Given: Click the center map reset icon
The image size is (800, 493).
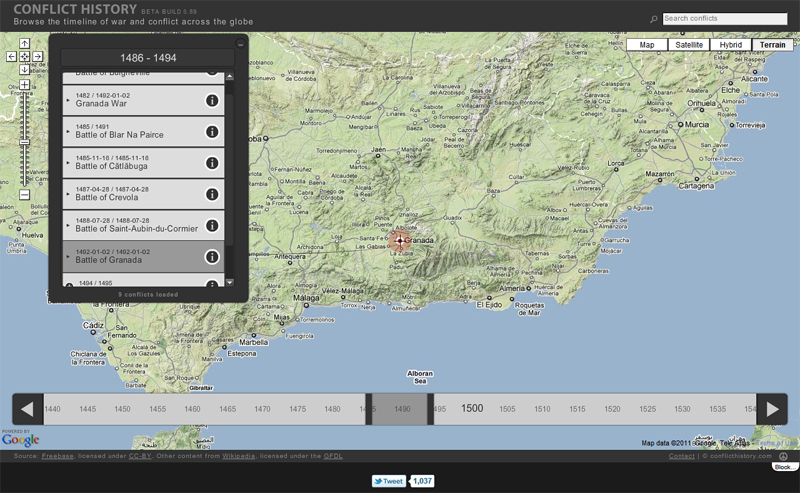Looking at the screenshot, I should click(x=24, y=57).
